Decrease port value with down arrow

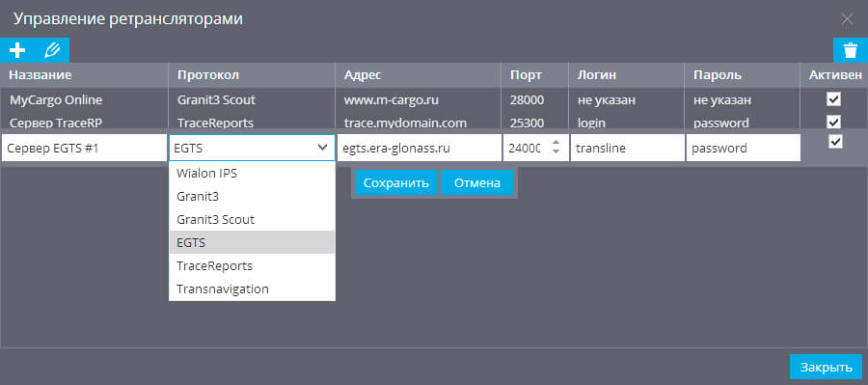tap(556, 152)
